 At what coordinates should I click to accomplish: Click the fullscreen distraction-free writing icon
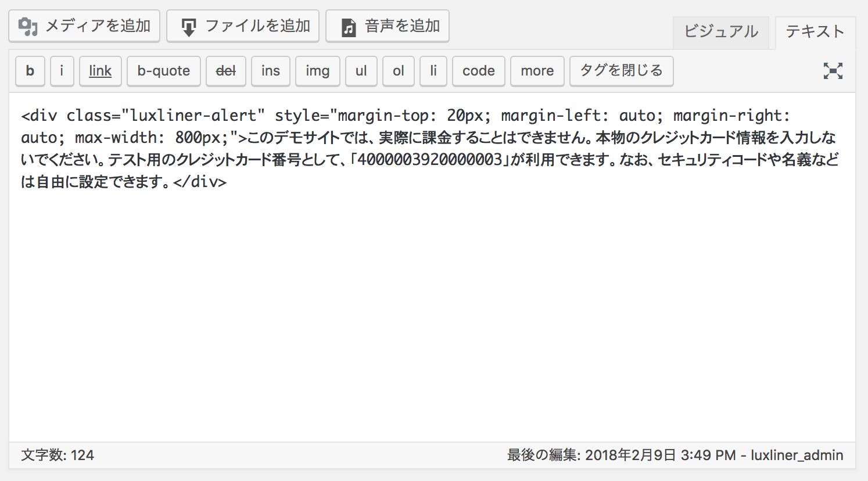pos(833,71)
